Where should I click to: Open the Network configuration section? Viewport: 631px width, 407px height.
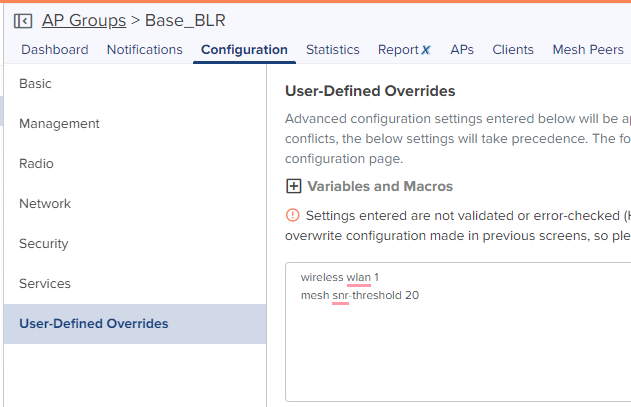coord(135,204)
